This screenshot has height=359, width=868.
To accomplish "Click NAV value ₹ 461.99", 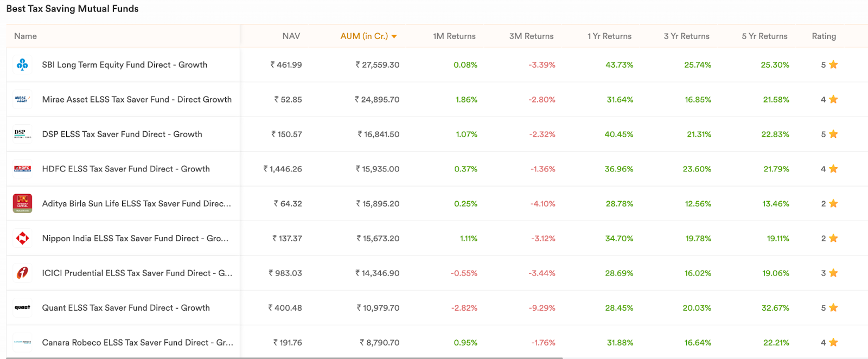I will click(x=286, y=65).
